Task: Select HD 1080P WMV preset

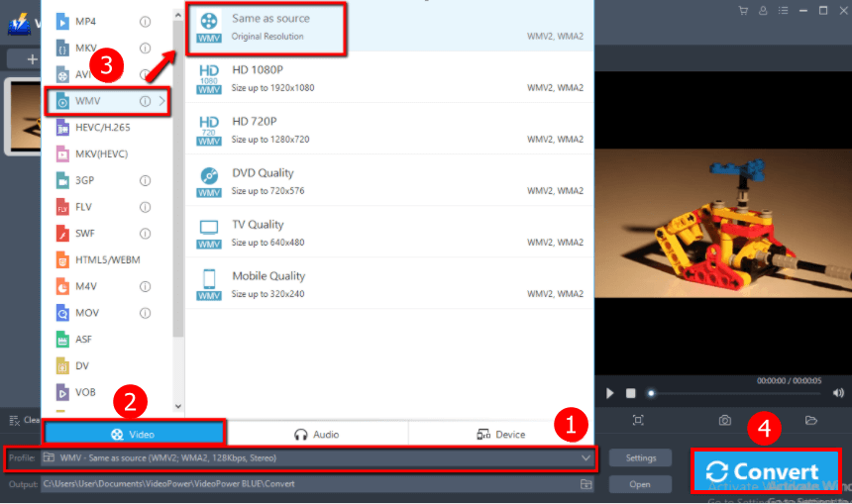Action: (389, 77)
